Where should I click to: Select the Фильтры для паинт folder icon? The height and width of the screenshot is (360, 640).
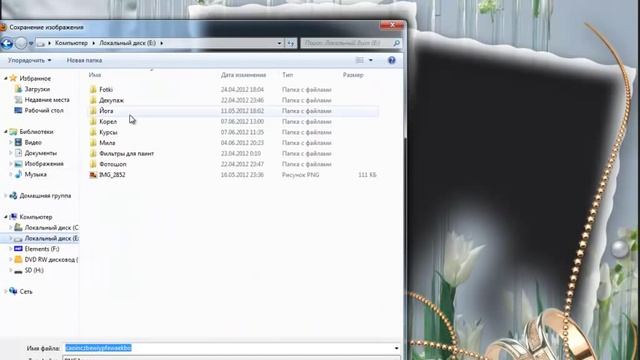tap(93, 153)
